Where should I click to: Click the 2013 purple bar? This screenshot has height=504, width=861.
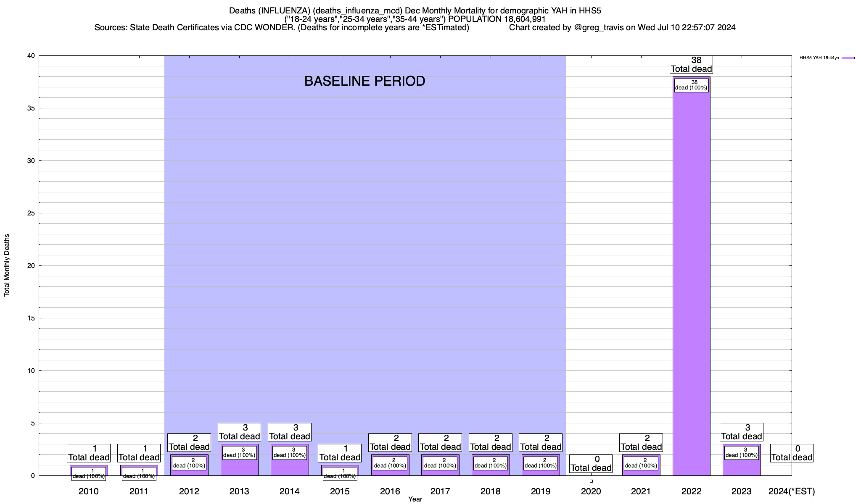click(239, 468)
